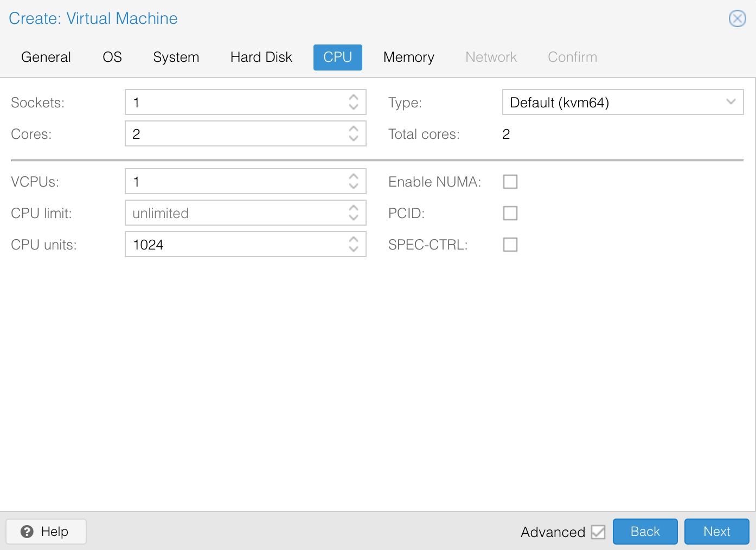Viewport: 756px width, 550px height.
Task: Open the System tab
Action: point(176,57)
